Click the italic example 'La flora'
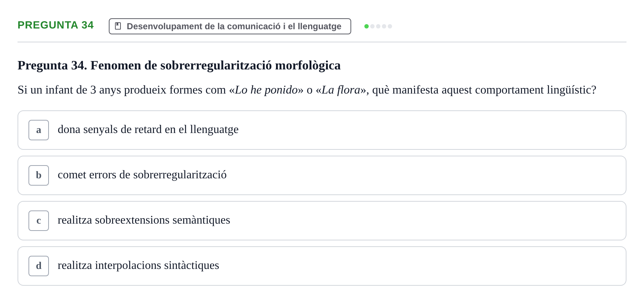This screenshot has height=304, width=644. tap(341, 90)
